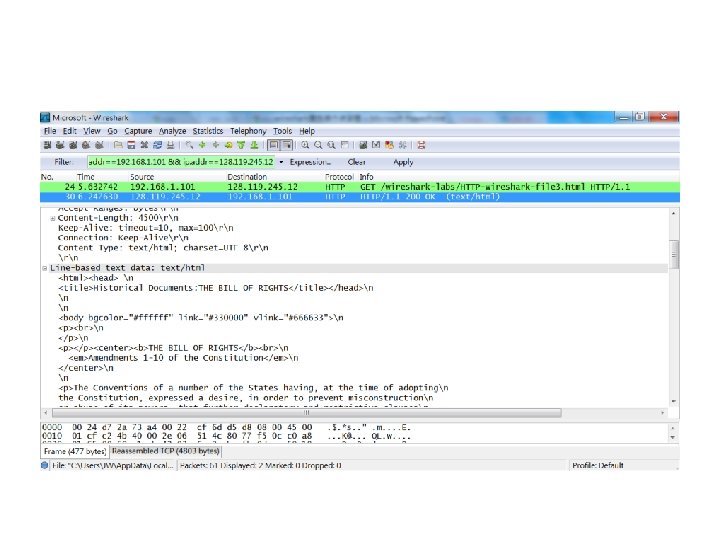Screen dimensions: 720x540
Task: Apply the display filter
Action: click(403, 162)
